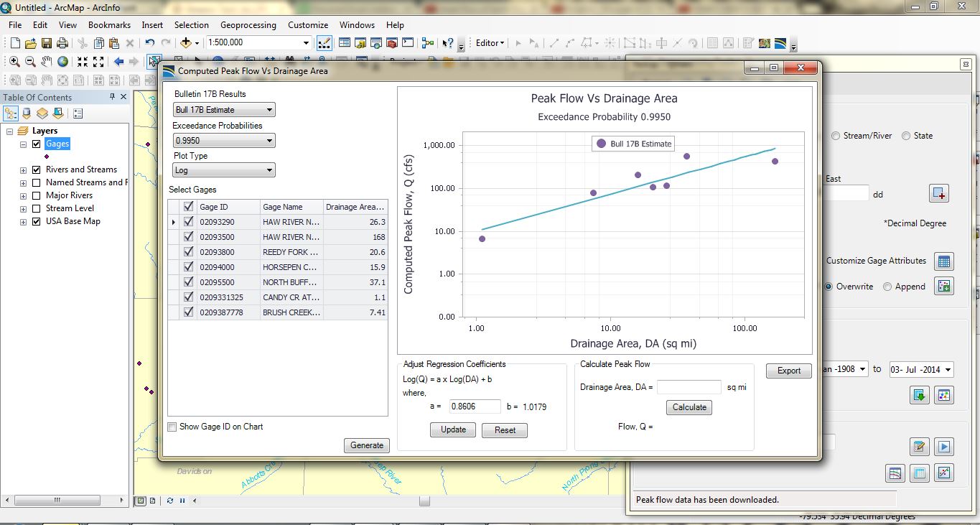Click the Export button above the chart
The height and width of the screenshot is (525, 980).
click(x=788, y=371)
